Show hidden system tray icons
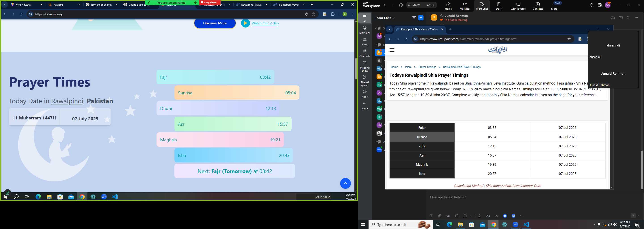This screenshot has width=644, height=229. (593, 225)
